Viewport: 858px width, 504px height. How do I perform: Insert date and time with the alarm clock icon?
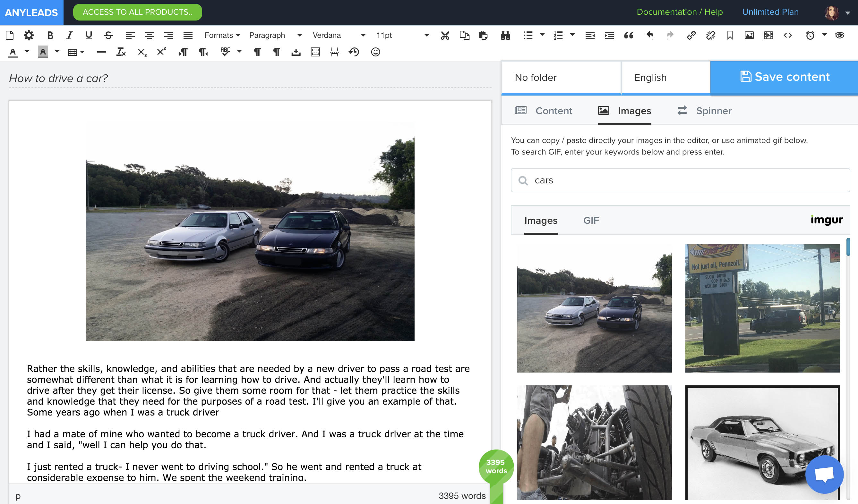[x=810, y=35]
